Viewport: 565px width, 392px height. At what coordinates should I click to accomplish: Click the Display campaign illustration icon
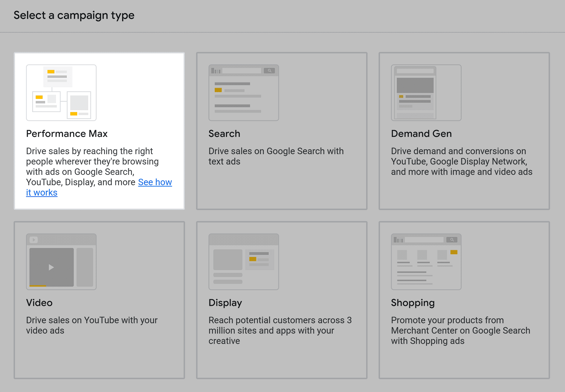[x=244, y=262]
